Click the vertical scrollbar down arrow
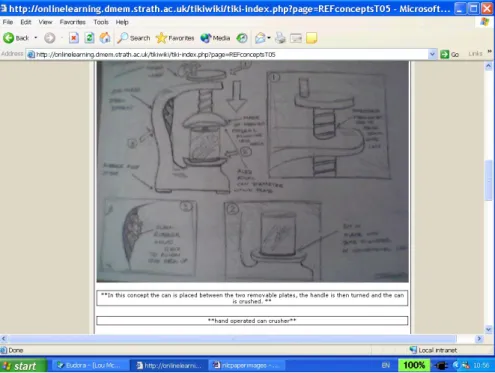This screenshot has width=495, height=373. (488, 330)
